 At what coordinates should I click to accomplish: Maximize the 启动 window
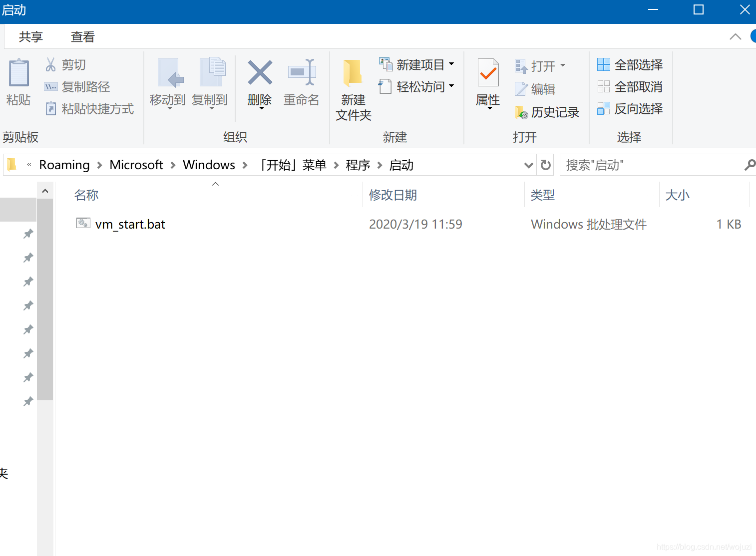tap(699, 10)
